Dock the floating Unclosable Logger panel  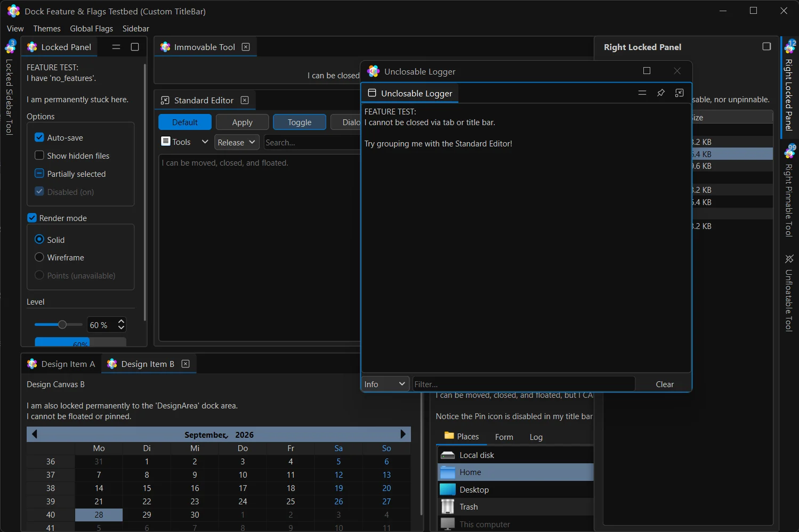pyautogui.click(x=679, y=93)
